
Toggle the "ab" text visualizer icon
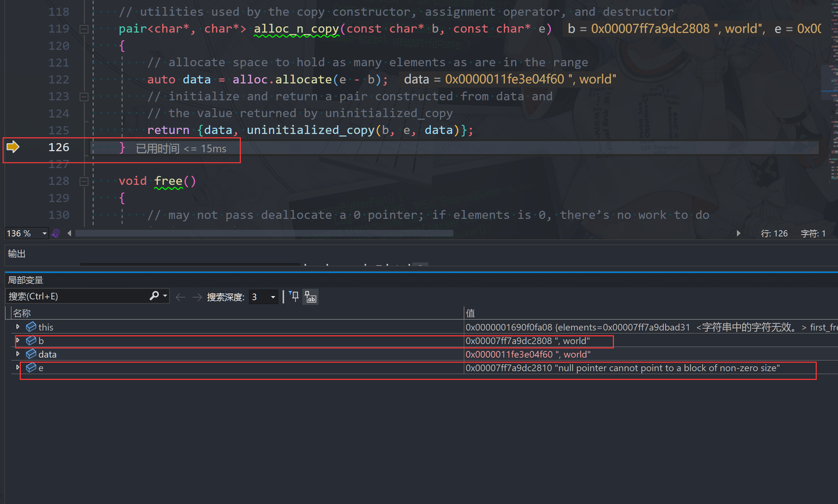pyautogui.click(x=310, y=297)
